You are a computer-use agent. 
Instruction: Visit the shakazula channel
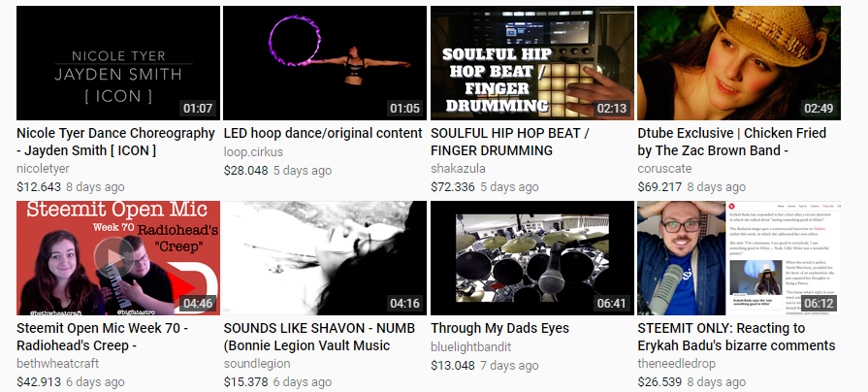point(458,168)
